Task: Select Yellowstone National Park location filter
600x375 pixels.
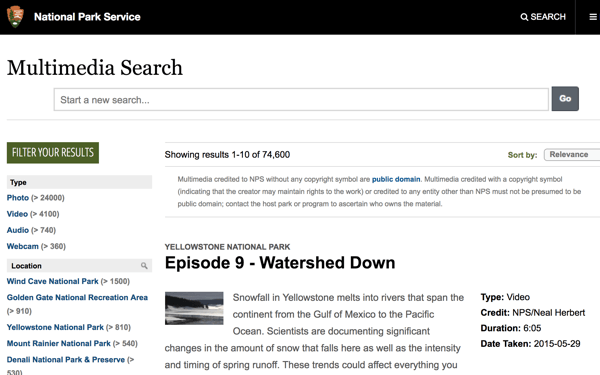Action: 55,327
